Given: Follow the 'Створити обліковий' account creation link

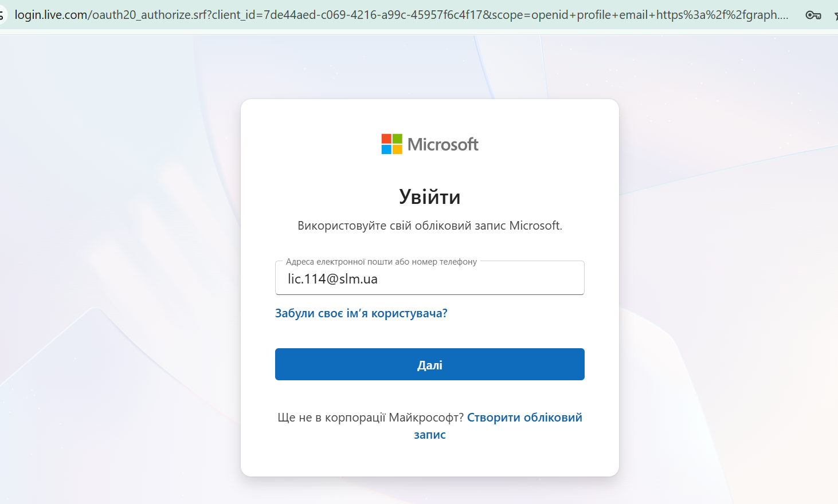Looking at the screenshot, I should pos(524,418).
